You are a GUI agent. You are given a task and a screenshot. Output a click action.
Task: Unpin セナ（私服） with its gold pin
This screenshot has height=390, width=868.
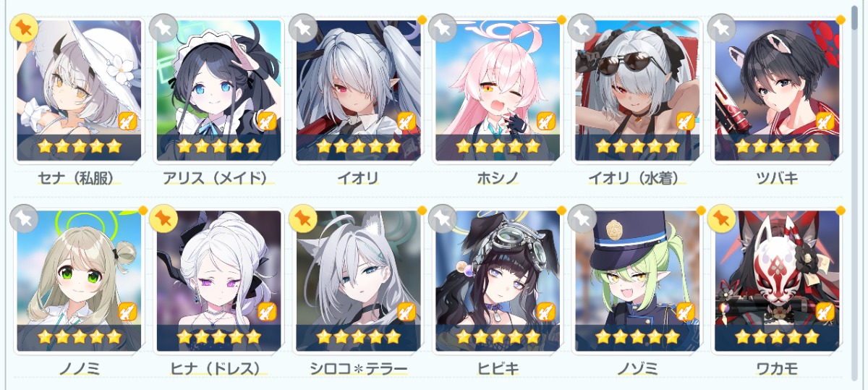(24, 28)
